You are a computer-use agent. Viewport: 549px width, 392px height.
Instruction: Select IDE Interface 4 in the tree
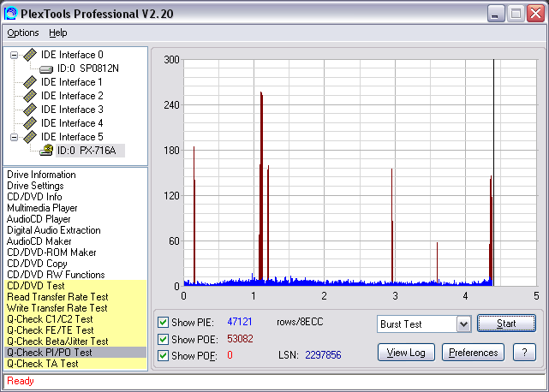(72, 123)
